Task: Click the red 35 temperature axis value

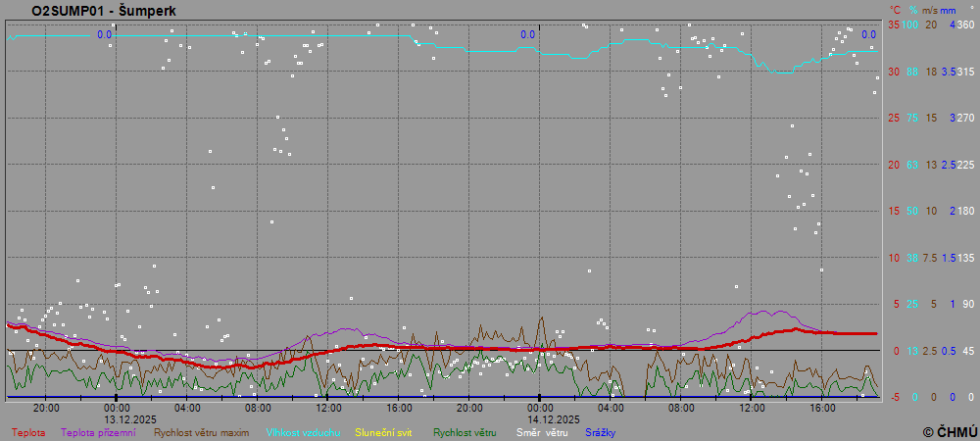Action: (893, 24)
